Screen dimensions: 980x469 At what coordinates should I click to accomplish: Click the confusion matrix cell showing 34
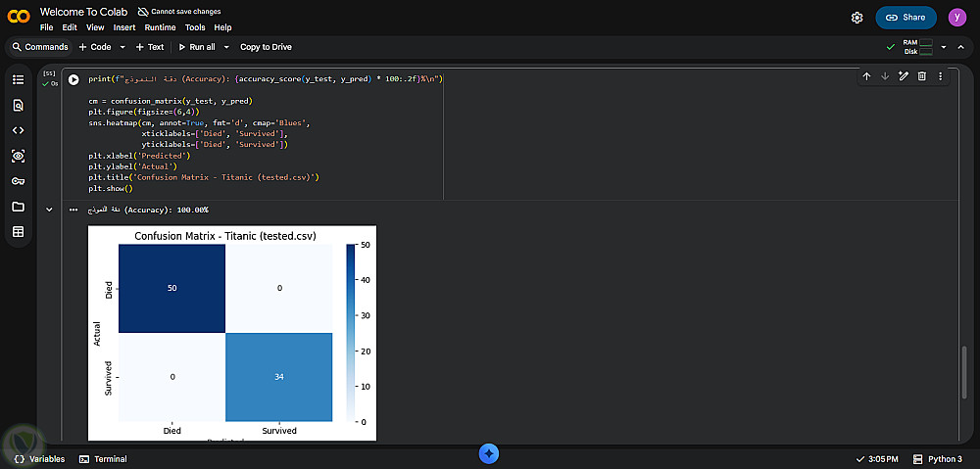pyautogui.click(x=278, y=377)
